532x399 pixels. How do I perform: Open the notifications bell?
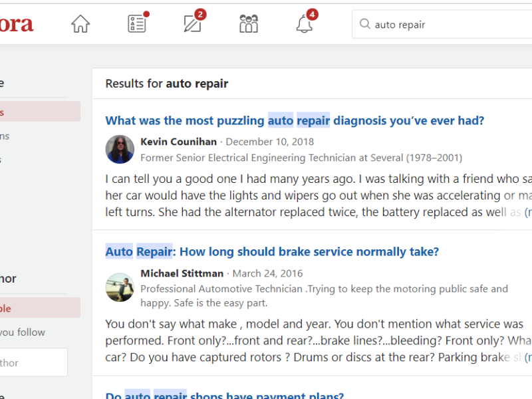point(305,24)
